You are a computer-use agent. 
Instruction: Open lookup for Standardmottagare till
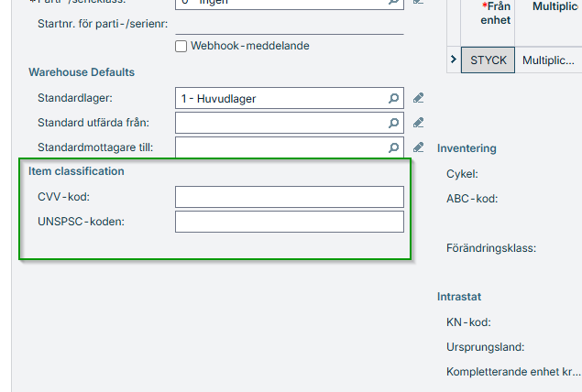[394, 147]
